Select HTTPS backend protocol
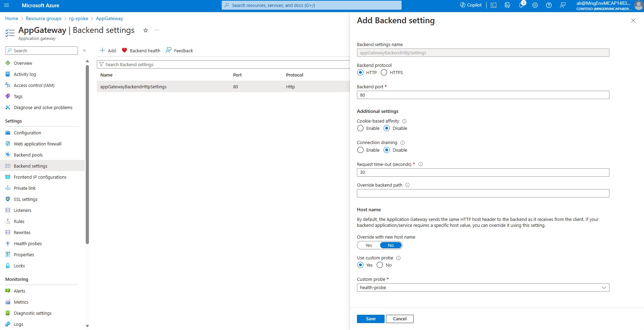 pos(384,72)
